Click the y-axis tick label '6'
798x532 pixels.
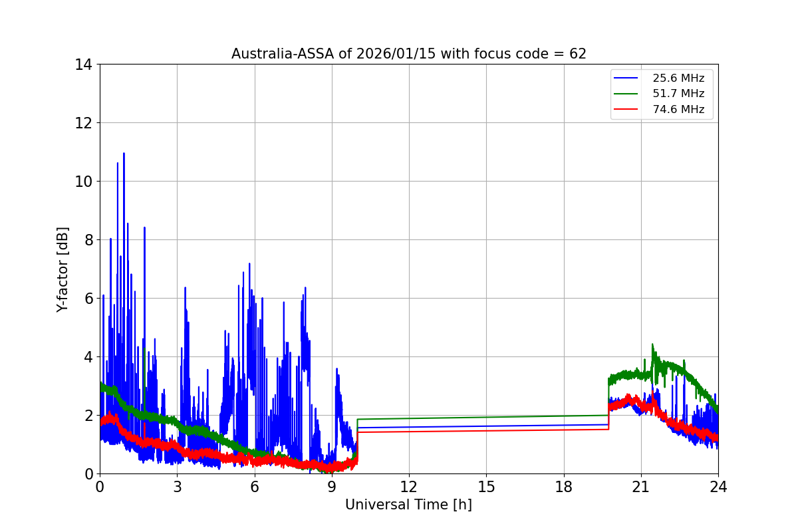(x=87, y=299)
